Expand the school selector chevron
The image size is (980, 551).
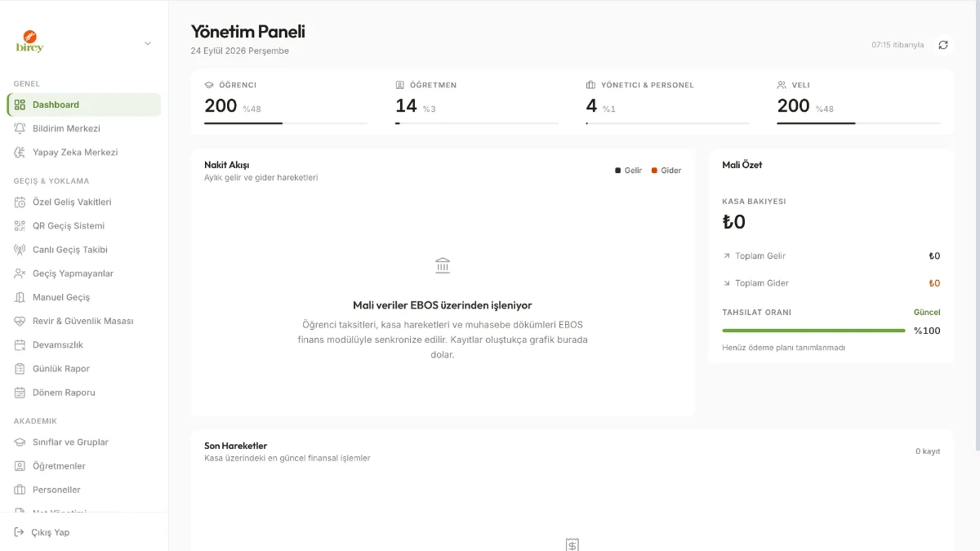(x=148, y=43)
